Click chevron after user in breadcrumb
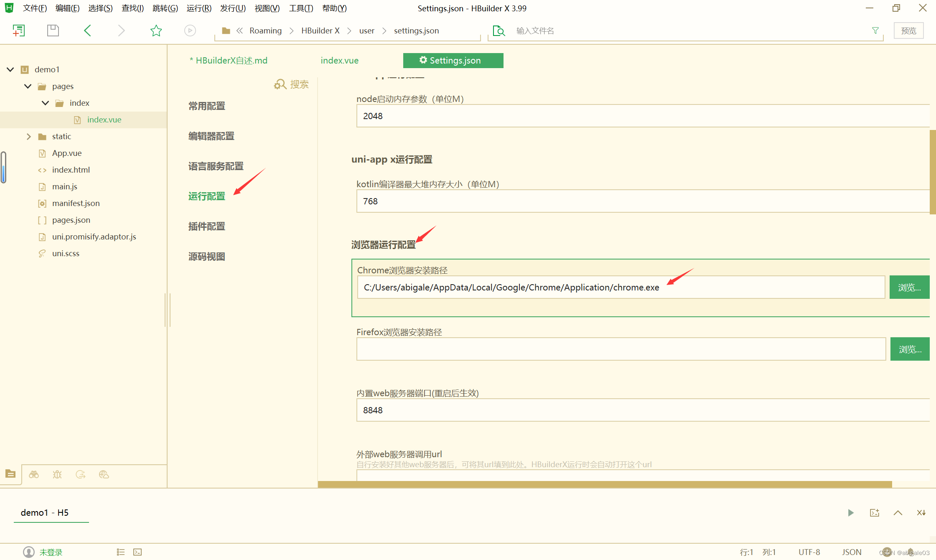 pyautogui.click(x=384, y=31)
